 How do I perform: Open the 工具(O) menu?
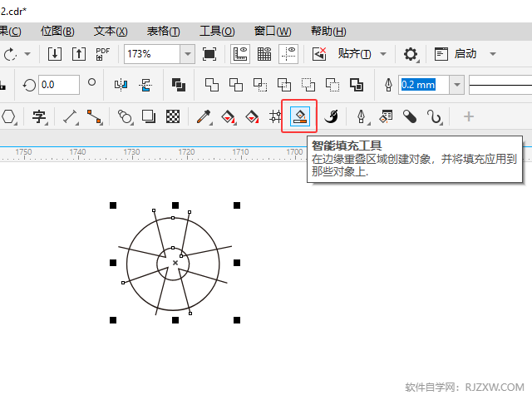click(x=217, y=32)
